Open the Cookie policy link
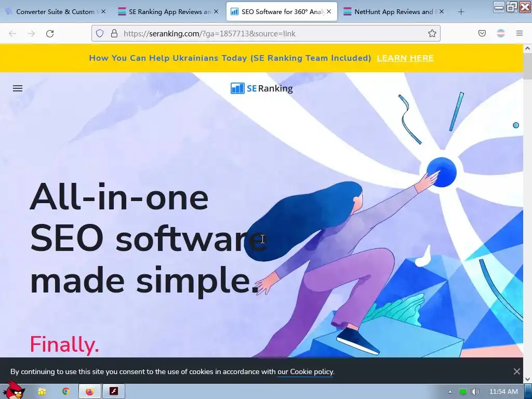The image size is (532, 399). coord(305,372)
